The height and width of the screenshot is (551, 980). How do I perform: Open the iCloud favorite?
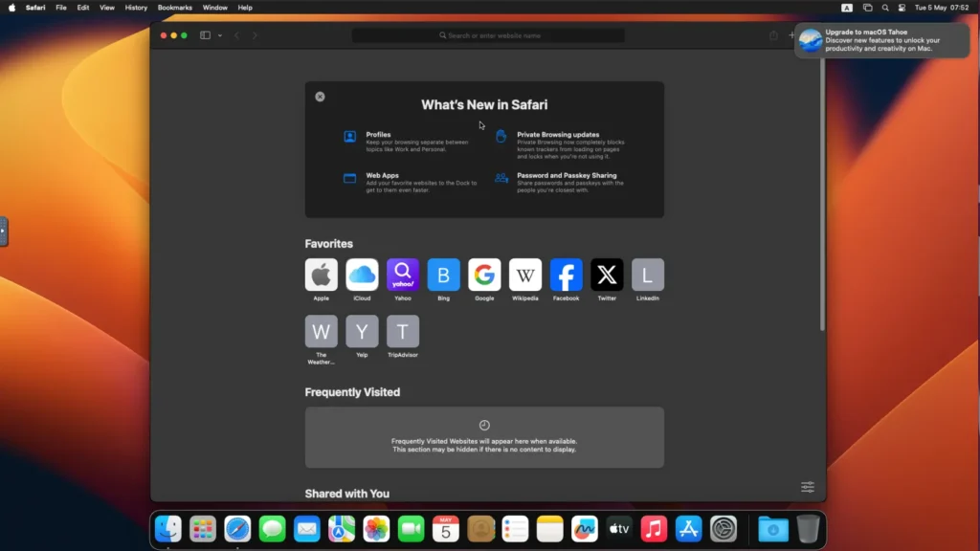(x=362, y=275)
